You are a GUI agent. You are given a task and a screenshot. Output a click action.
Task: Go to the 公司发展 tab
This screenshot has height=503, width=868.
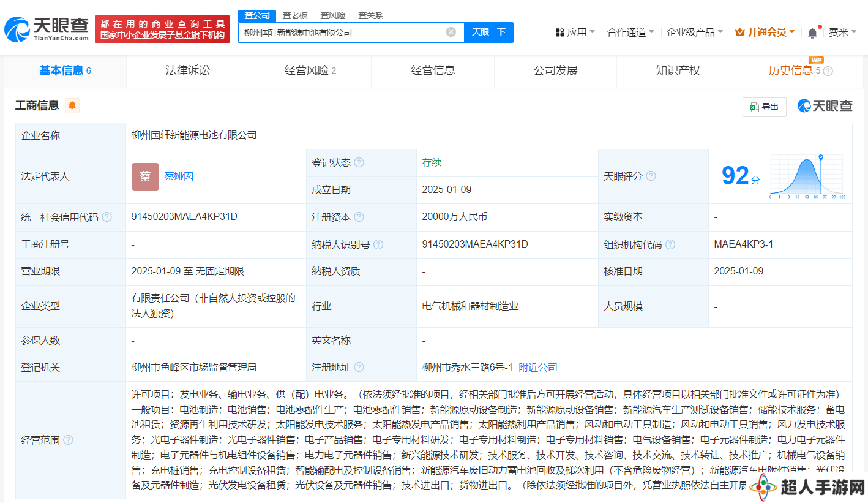point(555,70)
